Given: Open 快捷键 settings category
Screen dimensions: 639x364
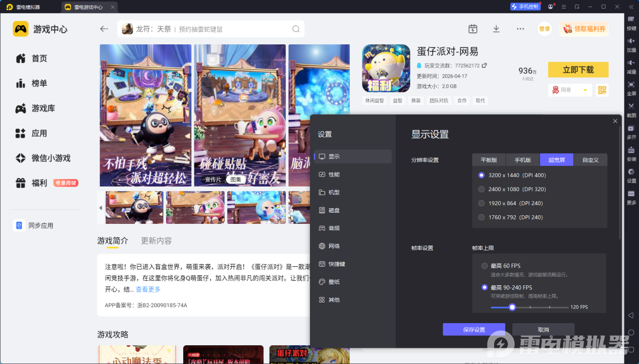Looking at the screenshot, I should [353, 264].
